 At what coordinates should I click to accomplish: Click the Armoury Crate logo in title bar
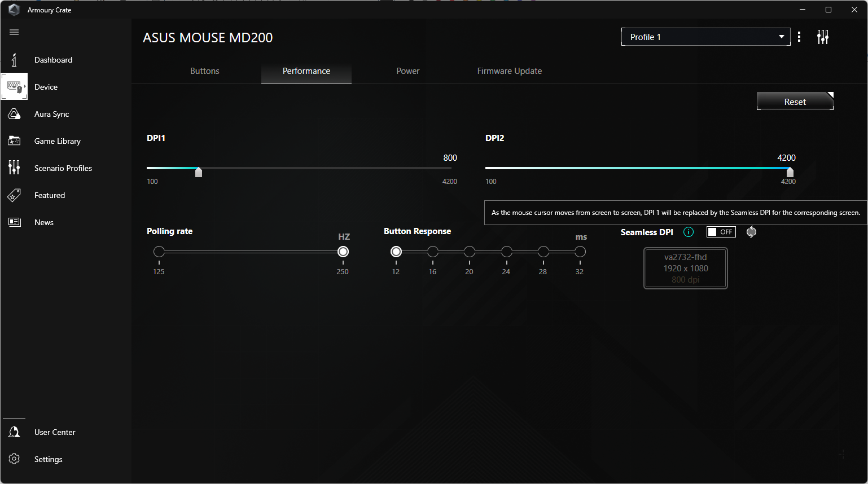[x=14, y=10]
